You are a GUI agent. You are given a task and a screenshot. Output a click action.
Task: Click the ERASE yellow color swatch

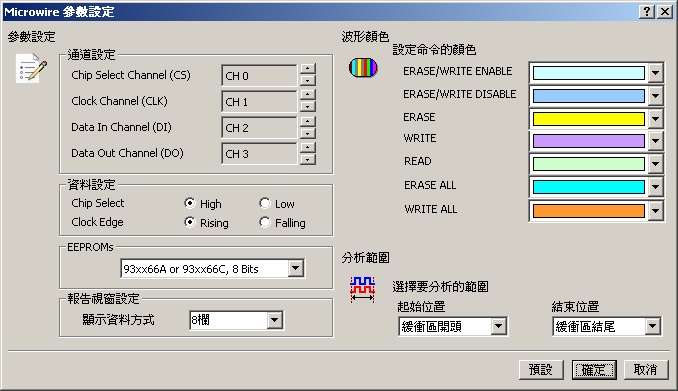pyautogui.click(x=588, y=119)
